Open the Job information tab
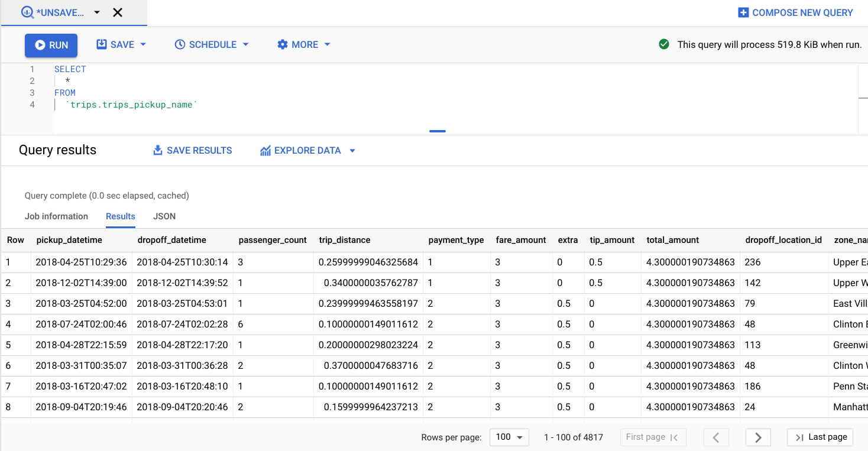The image size is (868, 451). click(x=56, y=216)
